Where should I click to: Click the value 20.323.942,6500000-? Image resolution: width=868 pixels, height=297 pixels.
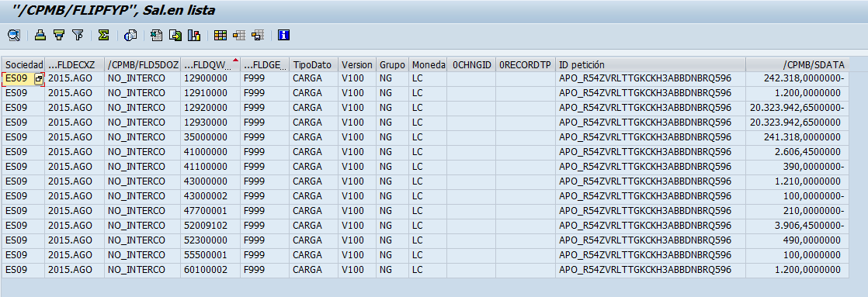tap(797, 108)
